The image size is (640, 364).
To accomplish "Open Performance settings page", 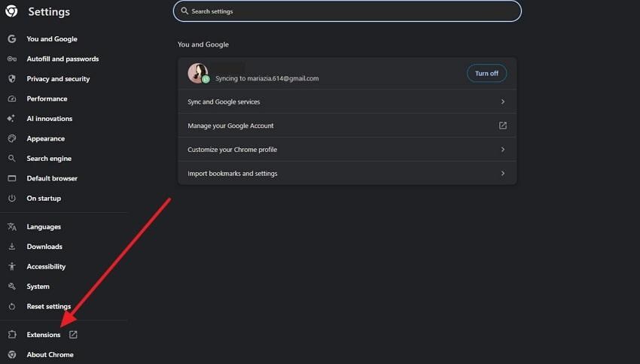I will [x=47, y=99].
